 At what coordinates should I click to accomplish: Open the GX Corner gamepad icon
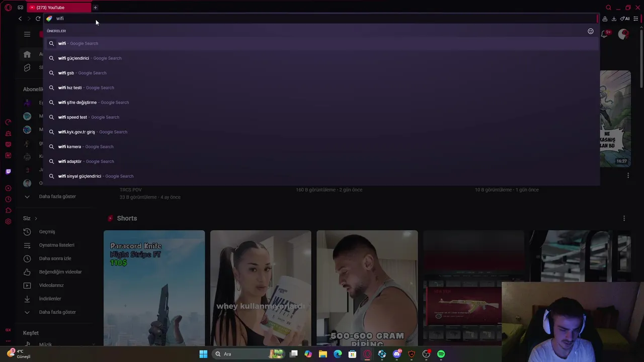(20, 8)
